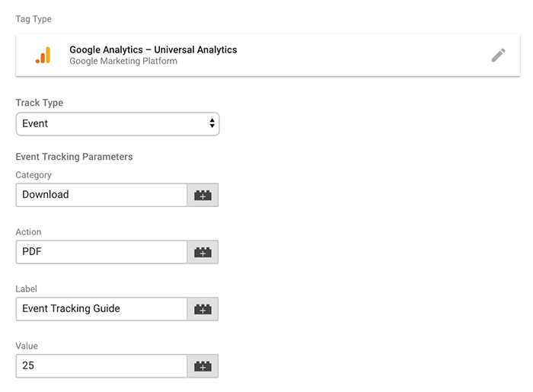Screen dimensions: 533x392
Task: Click the Value field caption
Action: click(x=27, y=346)
